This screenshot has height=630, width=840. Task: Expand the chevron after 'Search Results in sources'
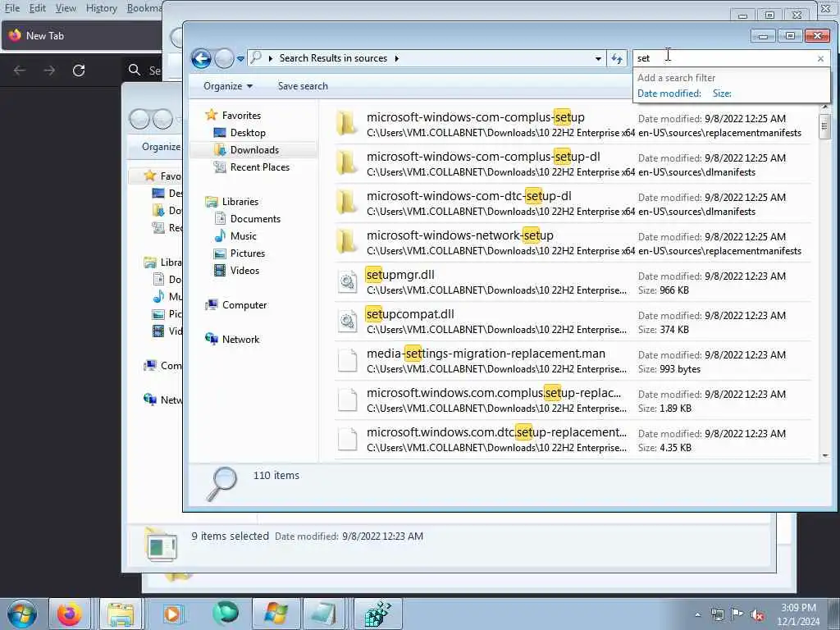(396, 58)
